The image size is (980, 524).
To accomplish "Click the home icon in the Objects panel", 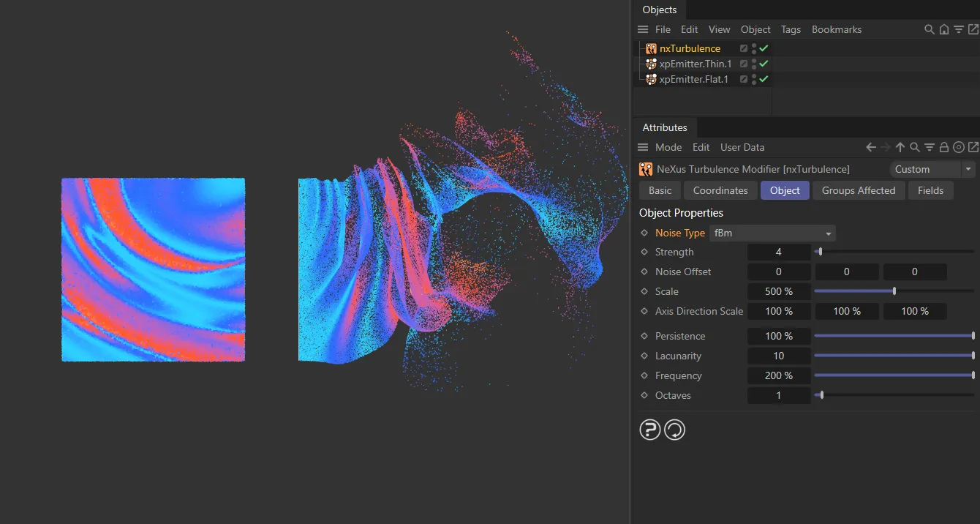I will (944, 29).
